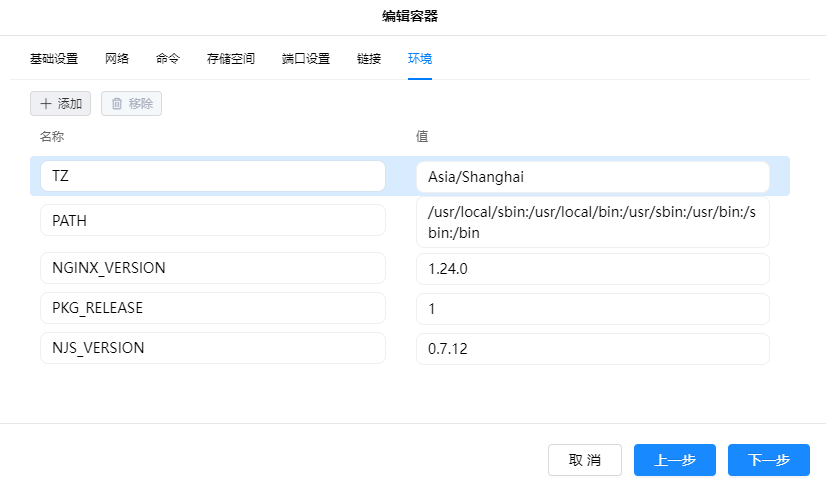Screen dimensions: 826x491
Task: Click the NJS_VERSION name field
Action: point(212,348)
